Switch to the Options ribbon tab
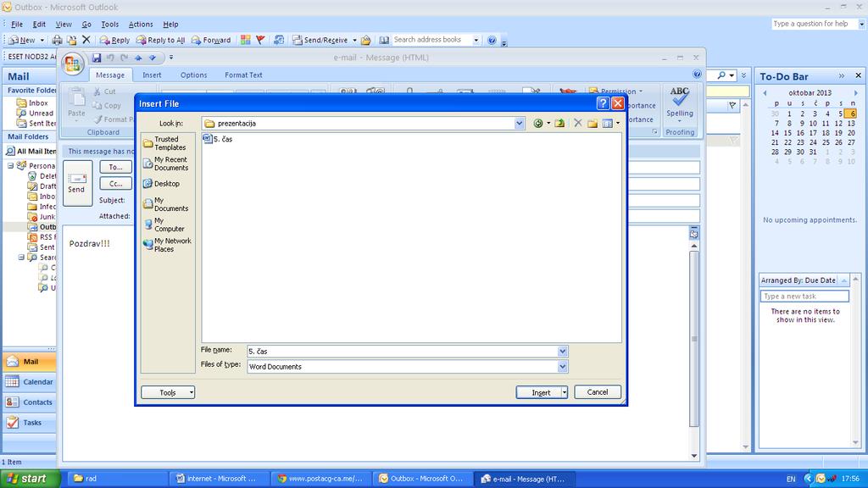 coord(194,75)
